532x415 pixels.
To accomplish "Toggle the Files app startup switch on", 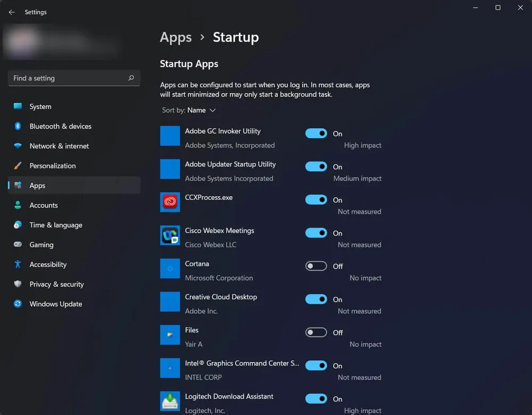I will [x=316, y=332].
